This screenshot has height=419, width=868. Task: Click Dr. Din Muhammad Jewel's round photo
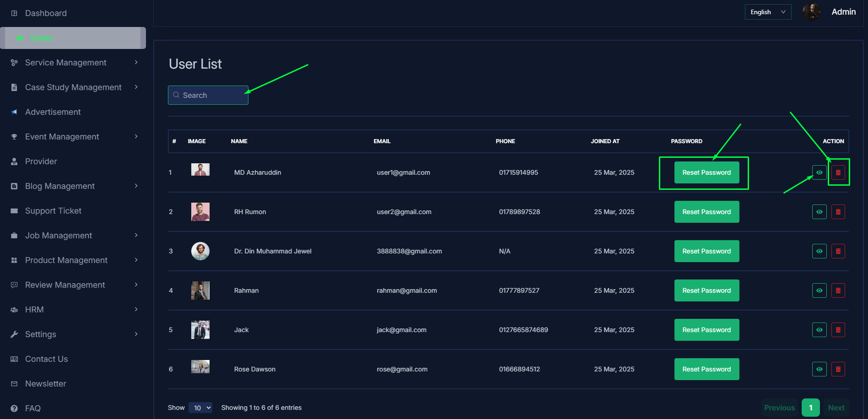[200, 251]
